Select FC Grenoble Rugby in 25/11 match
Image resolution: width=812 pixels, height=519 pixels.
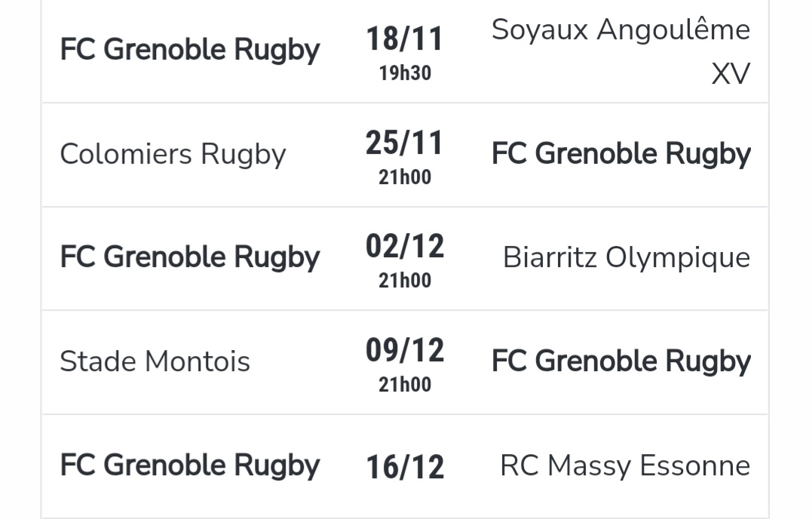point(621,155)
